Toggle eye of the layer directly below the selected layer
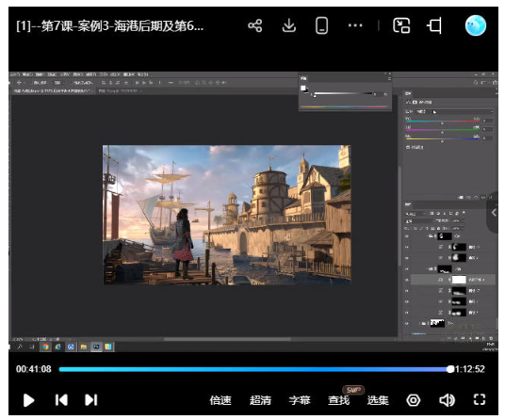The height and width of the screenshot is (420, 505). [407, 291]
